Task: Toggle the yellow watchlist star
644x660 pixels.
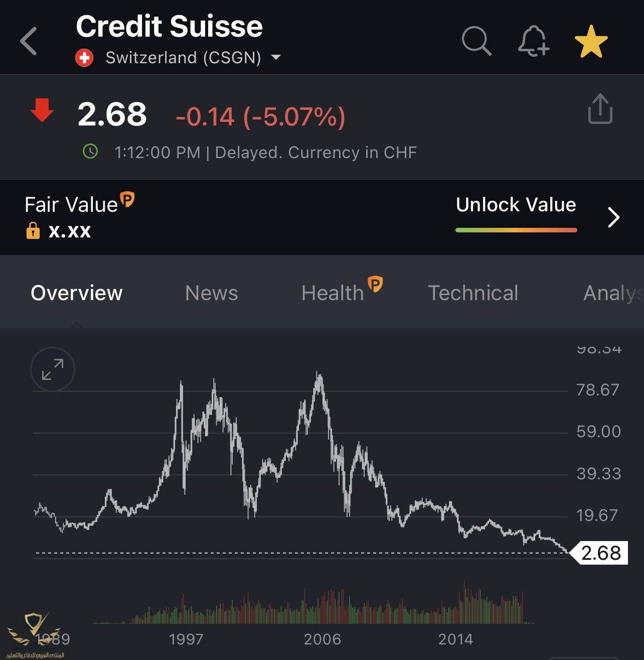Action: [591, 41]
